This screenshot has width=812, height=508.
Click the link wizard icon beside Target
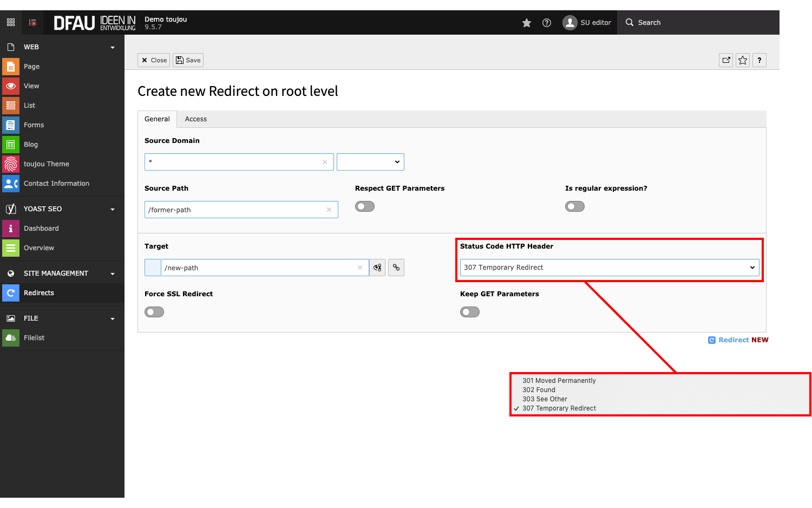click(396, 268)
